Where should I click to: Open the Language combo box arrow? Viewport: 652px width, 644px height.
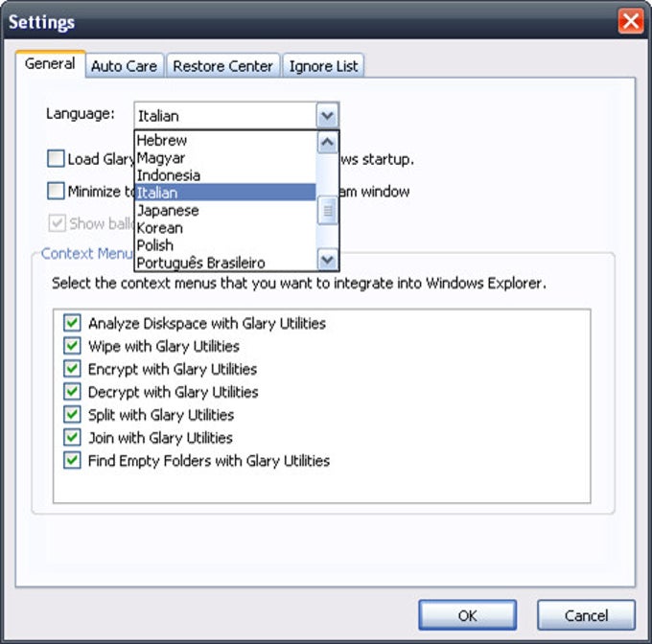pyautogui.click(x=328, y=116)
